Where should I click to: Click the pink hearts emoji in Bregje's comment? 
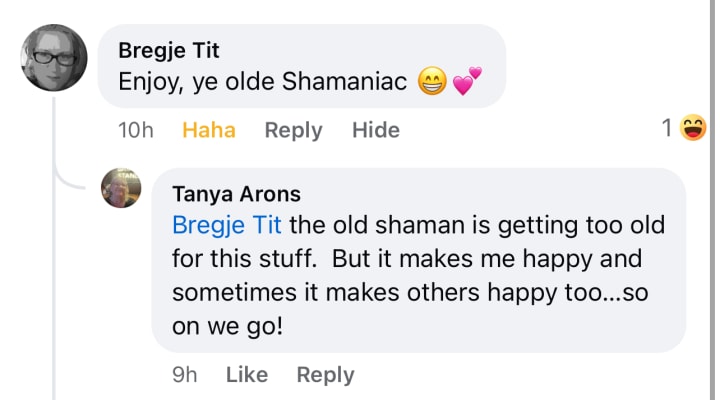[465, 84]
